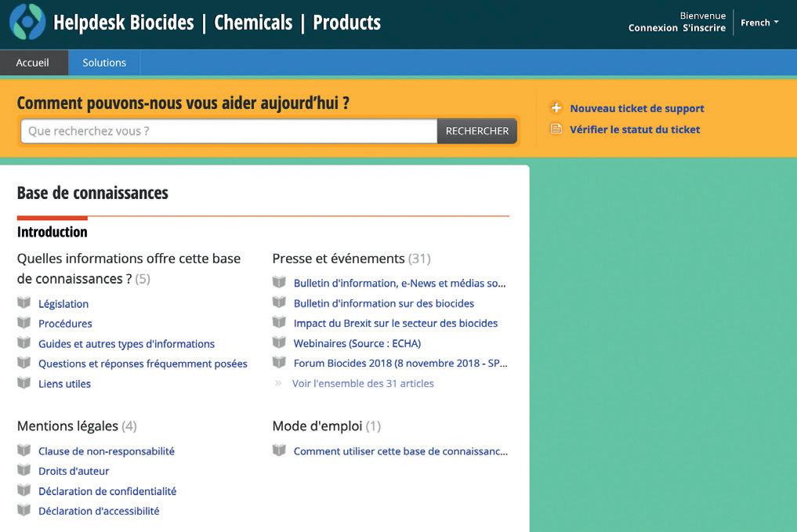This screenshot has height=532, width=797.
Task: Click book icon beside Comment utiliser article
Action: coord(279,451)
